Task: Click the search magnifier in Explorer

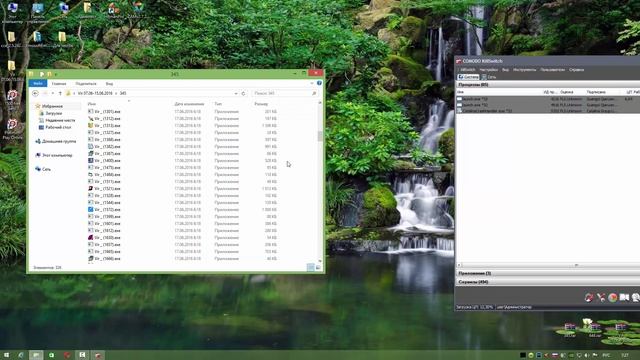Action: [314, 93]
